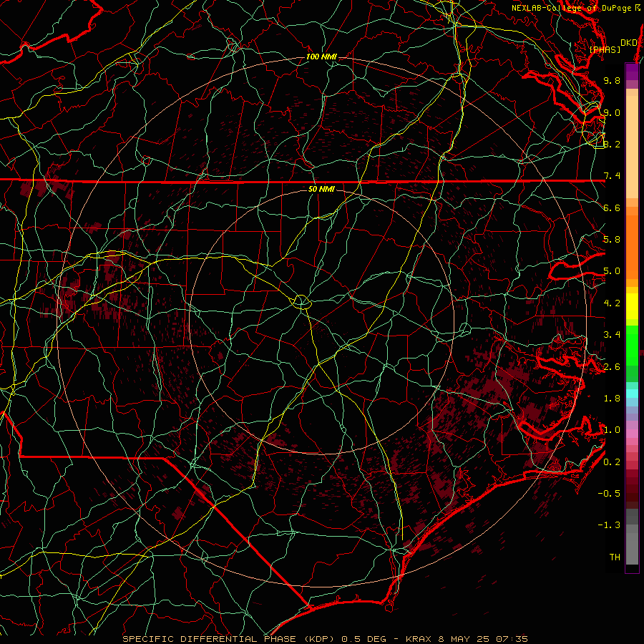The image size is (644, 644).
Task: Click the 1.8 value on the scale
Action: click(612, 399)
